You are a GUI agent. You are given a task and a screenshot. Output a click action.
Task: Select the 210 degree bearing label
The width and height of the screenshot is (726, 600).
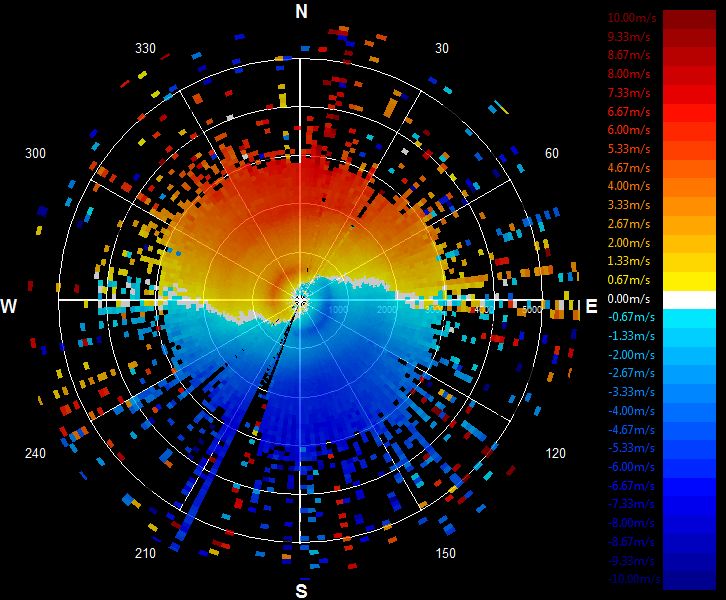coord(145,553)
